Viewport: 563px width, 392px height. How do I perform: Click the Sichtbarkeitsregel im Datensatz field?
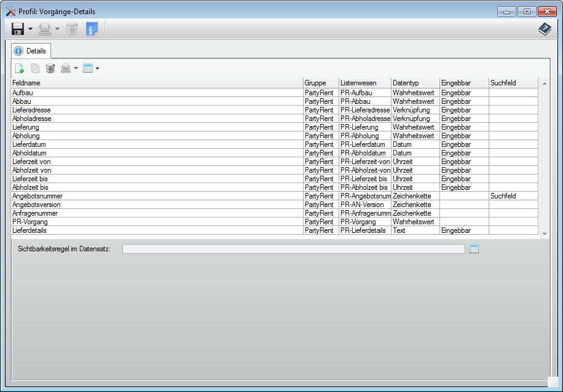click(293, 249)
